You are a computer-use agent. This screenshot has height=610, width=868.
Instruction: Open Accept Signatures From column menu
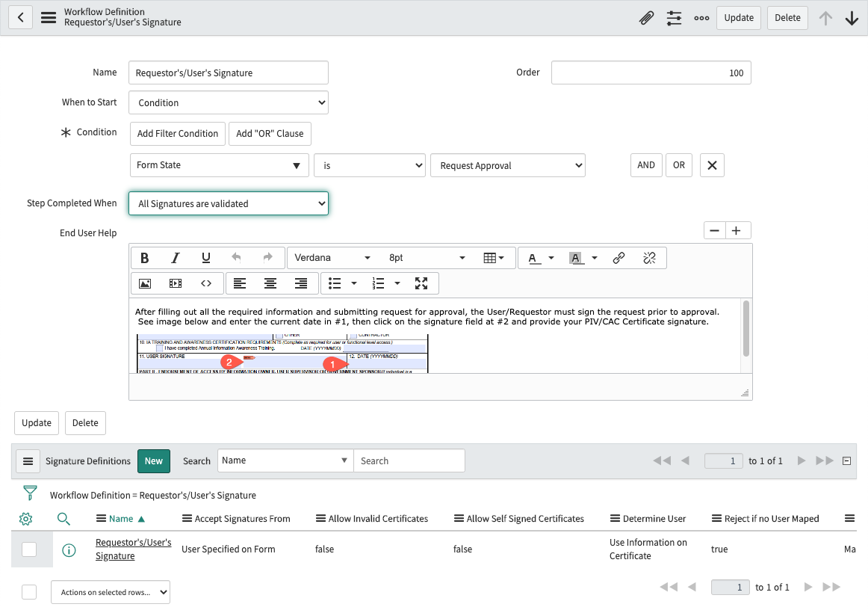pos(187,519)
